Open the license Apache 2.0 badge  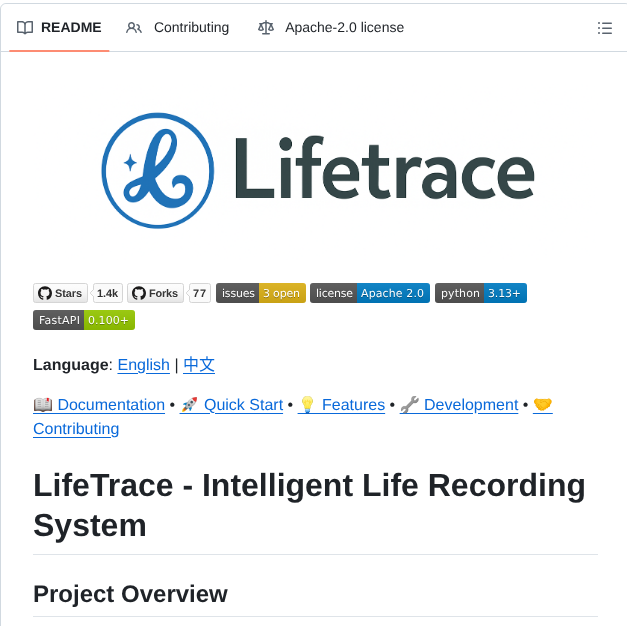(x=370, y=293)
